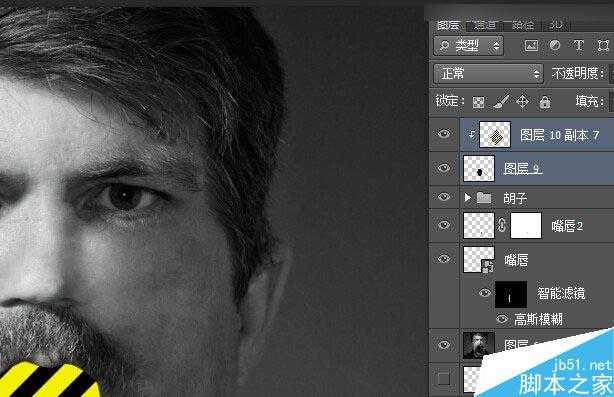Click the 智能滤镜 label
The image size is (614, 397).
[561, 293]
